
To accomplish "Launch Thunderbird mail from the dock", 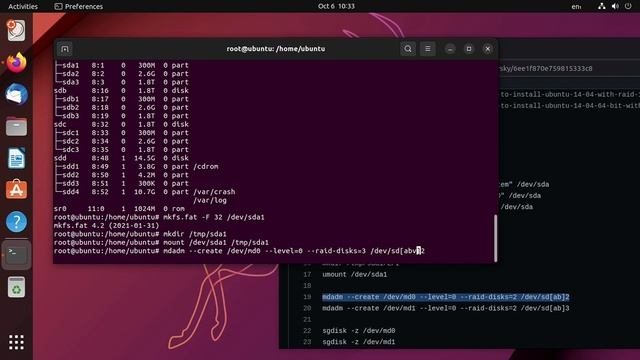I will (x=16, y=94).
